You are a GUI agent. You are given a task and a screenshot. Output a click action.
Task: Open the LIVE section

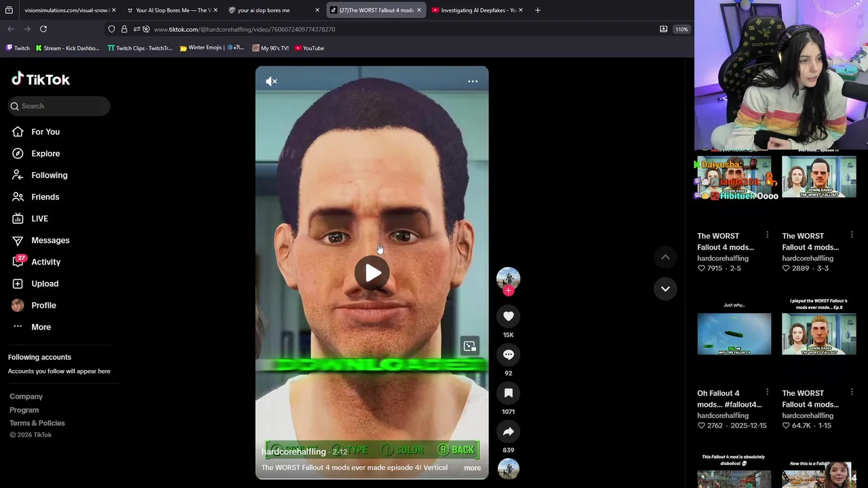39,218
